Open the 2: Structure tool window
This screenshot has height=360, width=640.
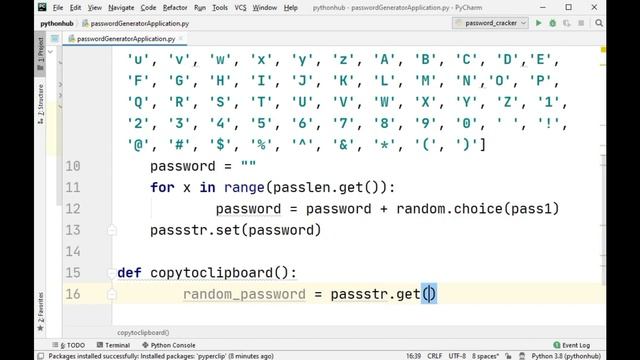point(40,104)
